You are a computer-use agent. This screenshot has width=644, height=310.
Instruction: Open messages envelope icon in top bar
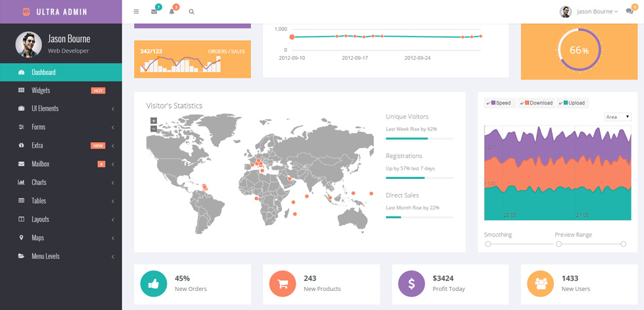(154, 11)
